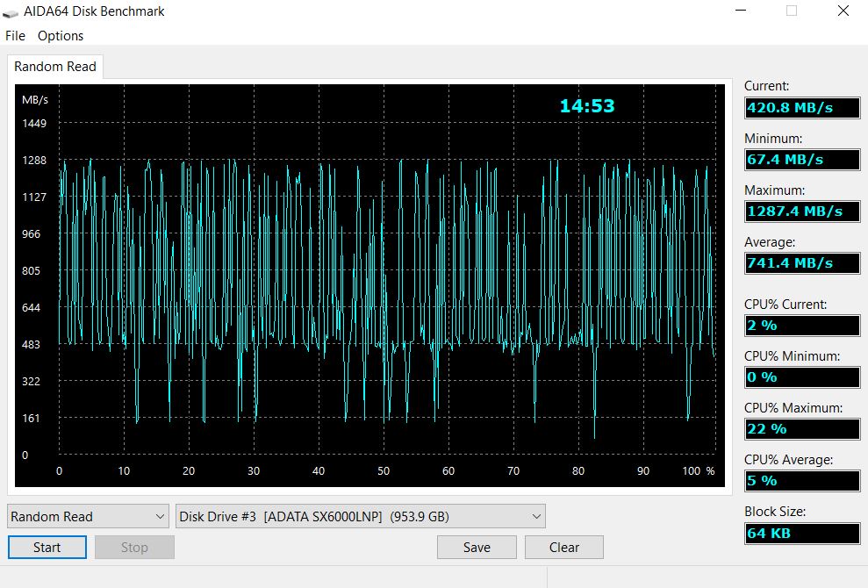Click the Average value 741.4 MB/s
This screenshot has width=868, height=588.
pyautogui.click(x=802, y=263)
